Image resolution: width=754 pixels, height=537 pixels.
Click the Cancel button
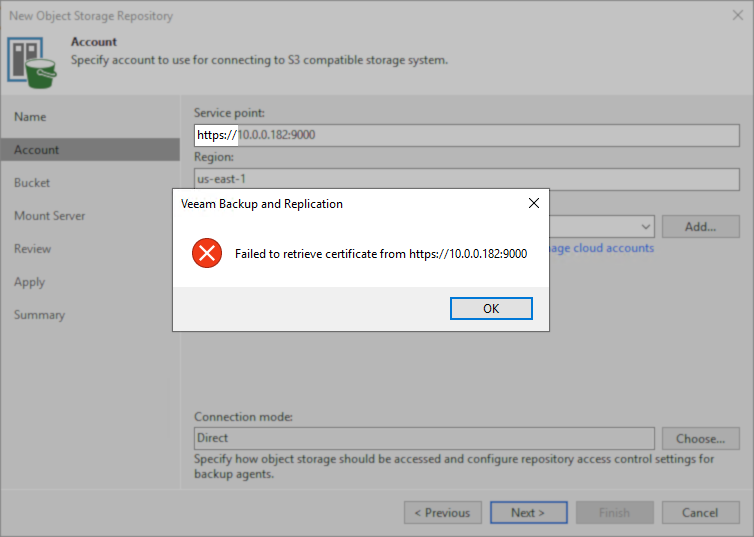[x=701, y=513]
